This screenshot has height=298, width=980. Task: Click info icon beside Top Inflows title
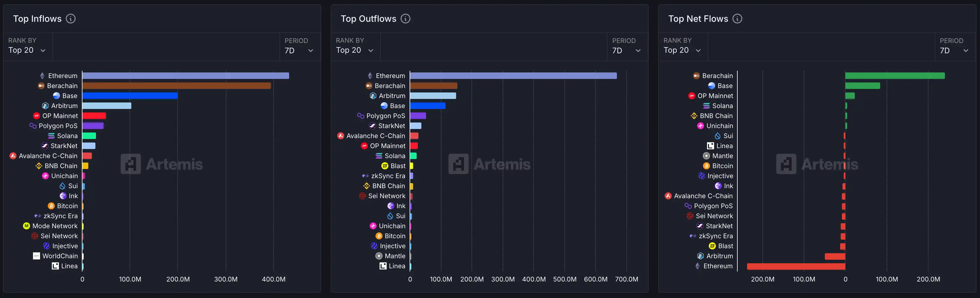pos(71,19)
